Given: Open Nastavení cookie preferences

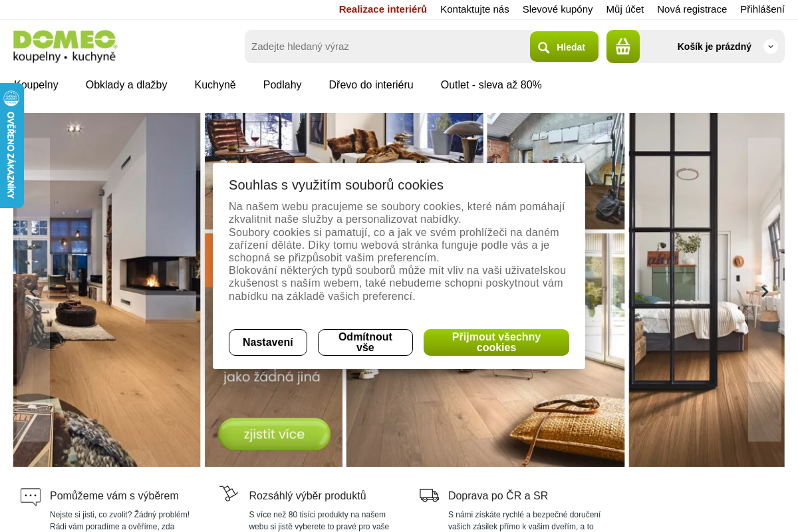Looking at the screenshot, I should click(268, 342).
